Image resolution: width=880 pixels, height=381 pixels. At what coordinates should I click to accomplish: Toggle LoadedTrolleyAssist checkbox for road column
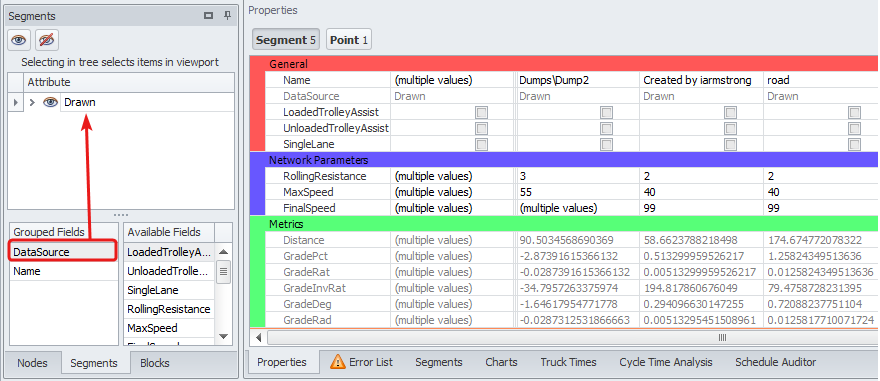[x=855, y=112]
